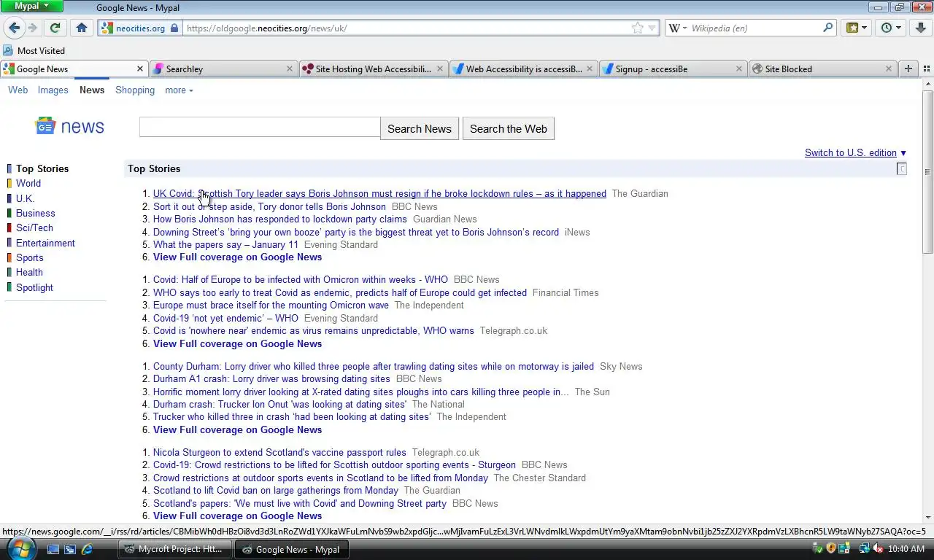
Task: Launch Internet Explorer from quick launch
Action: tap(87, 549)
